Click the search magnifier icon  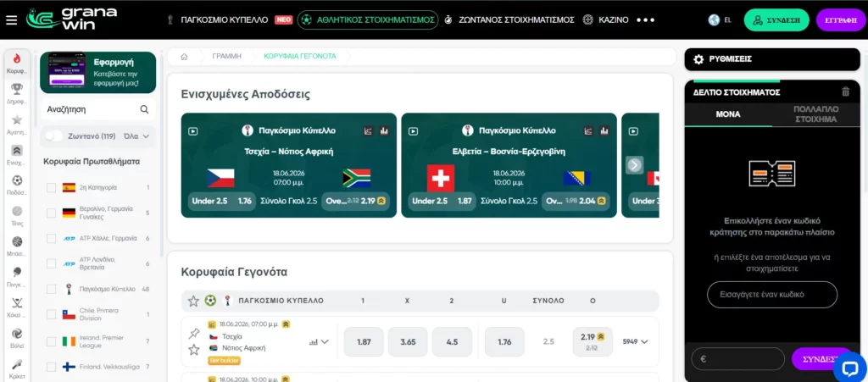pyautogui.click(x=144, y=109)
